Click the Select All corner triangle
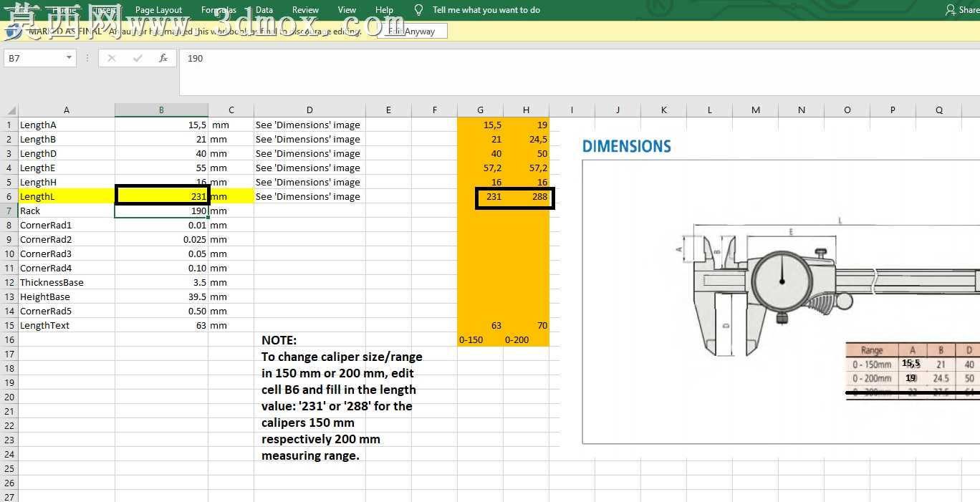Viewport: 980px width, 502px height. [11, 110]
